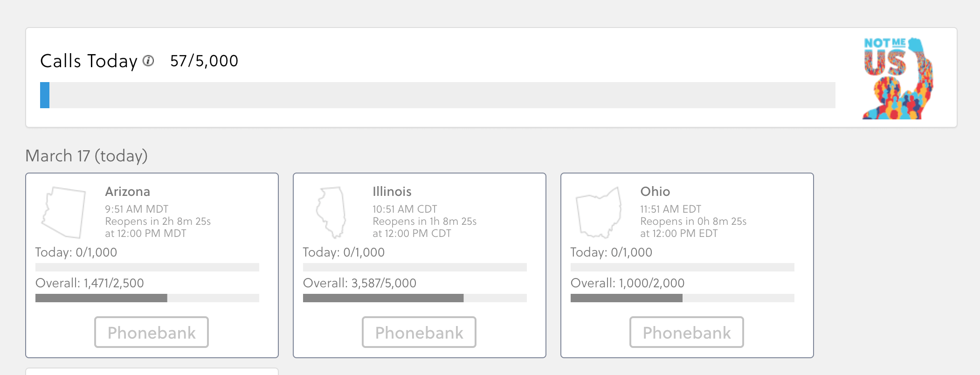Select the Ohio state title
The height and width of the screenshot is (375, 980).
coord(655,192)
